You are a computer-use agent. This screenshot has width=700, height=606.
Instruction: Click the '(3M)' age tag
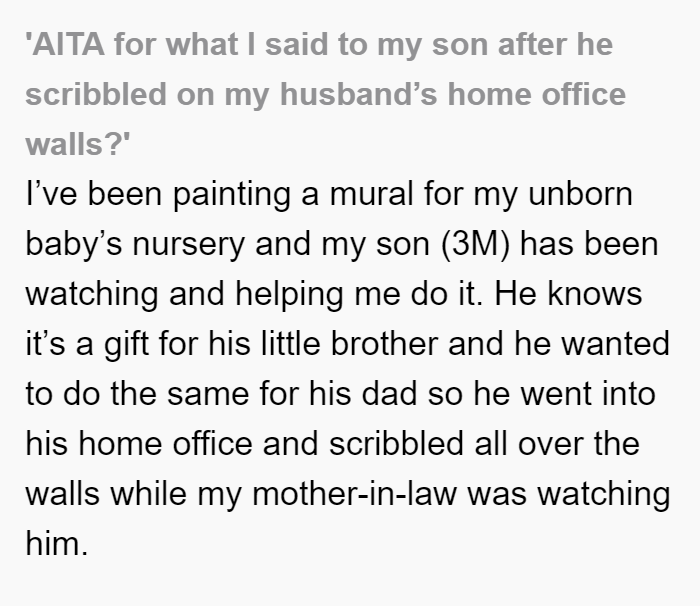pos(475,245)
